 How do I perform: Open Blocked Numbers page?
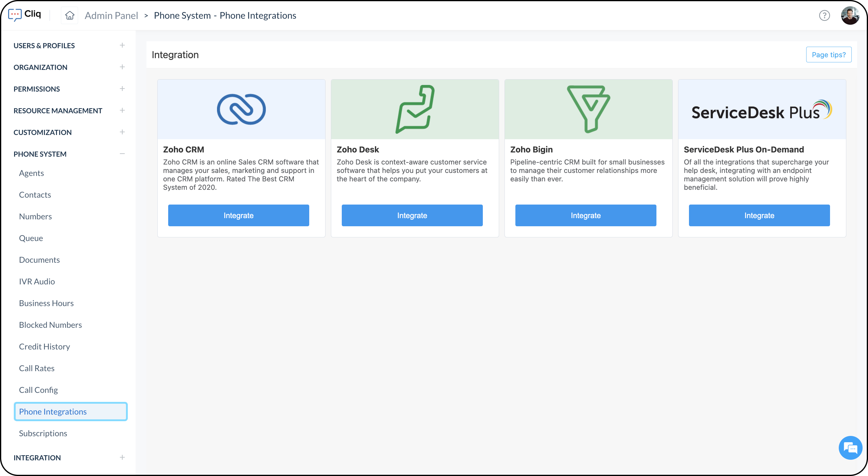pyautogui.click(x=51, y=325)
